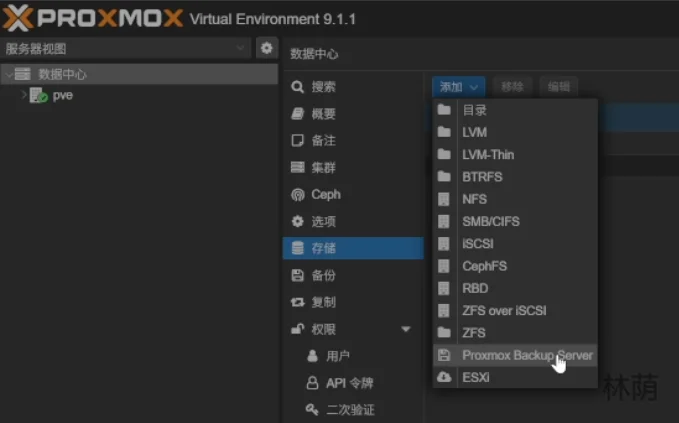
Task: Choose ZFS storage type
Action: coord(515,333)
